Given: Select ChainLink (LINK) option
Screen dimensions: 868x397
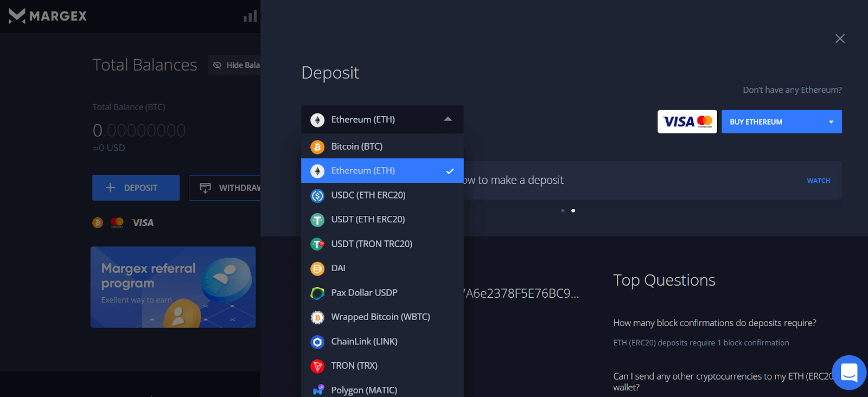Looking at the screenshot, I should (382, 342).
